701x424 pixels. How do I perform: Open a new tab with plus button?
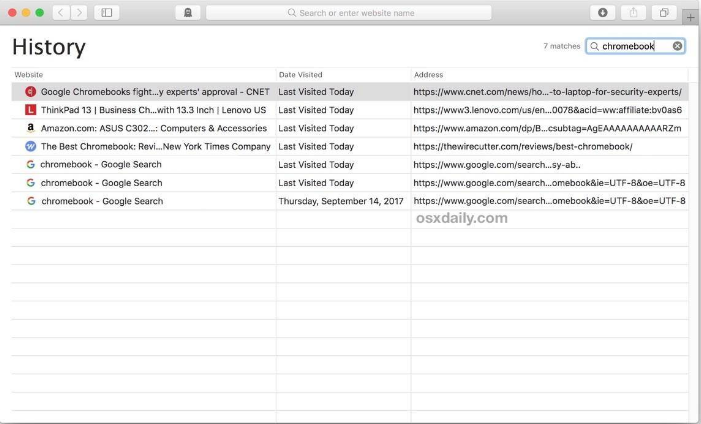(691, 18)
